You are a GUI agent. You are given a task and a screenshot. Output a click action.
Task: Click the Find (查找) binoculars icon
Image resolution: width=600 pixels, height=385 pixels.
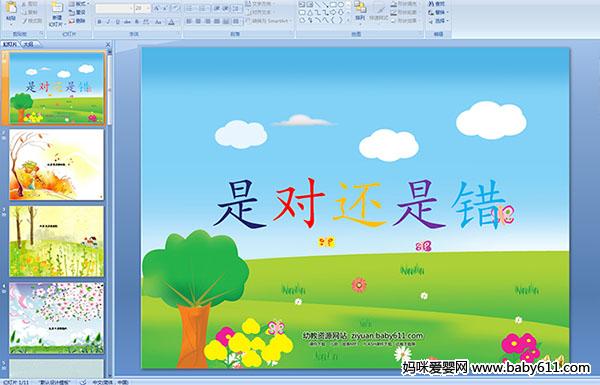pyautogui.click(x=431, y=3)
